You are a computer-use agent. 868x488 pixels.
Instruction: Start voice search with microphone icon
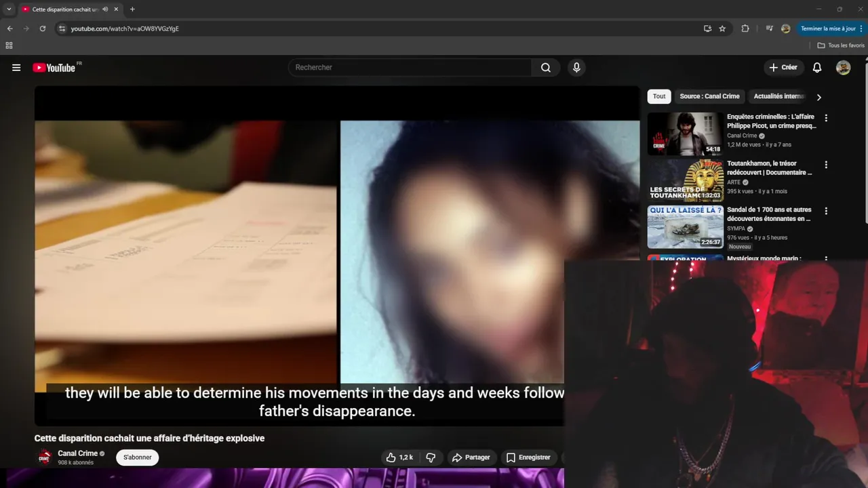[576, 68]
